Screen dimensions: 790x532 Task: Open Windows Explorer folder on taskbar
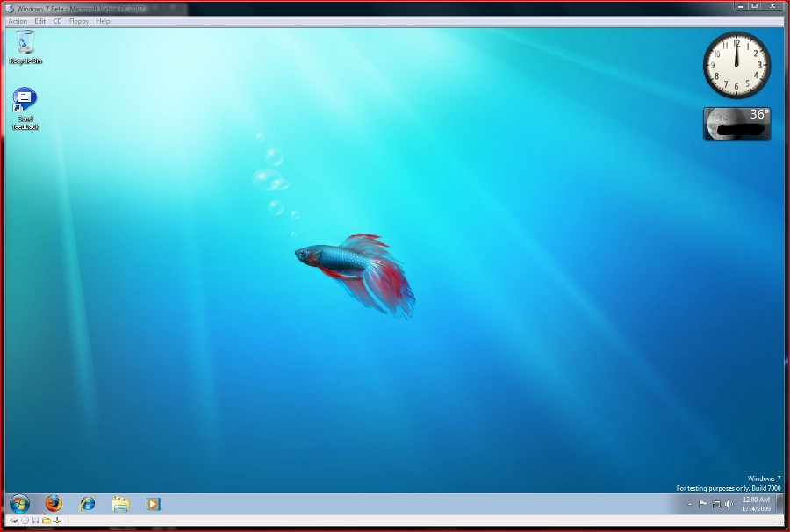click(x=120, y=504)
